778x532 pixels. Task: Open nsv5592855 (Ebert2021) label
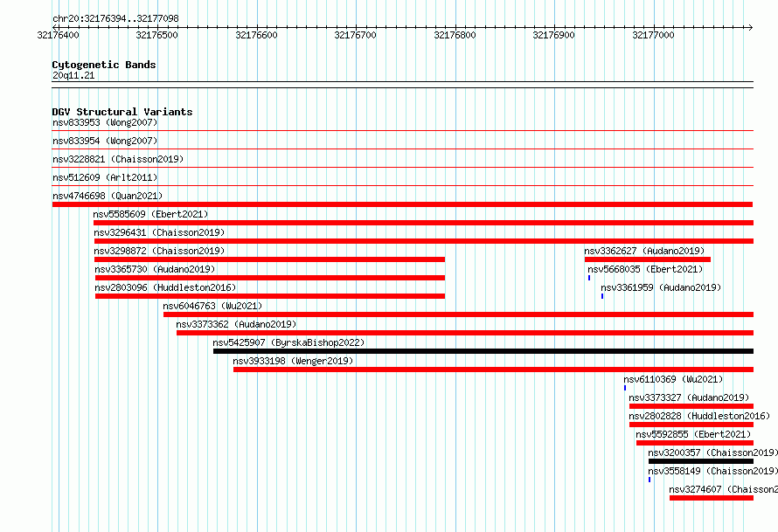coord(693,434)
